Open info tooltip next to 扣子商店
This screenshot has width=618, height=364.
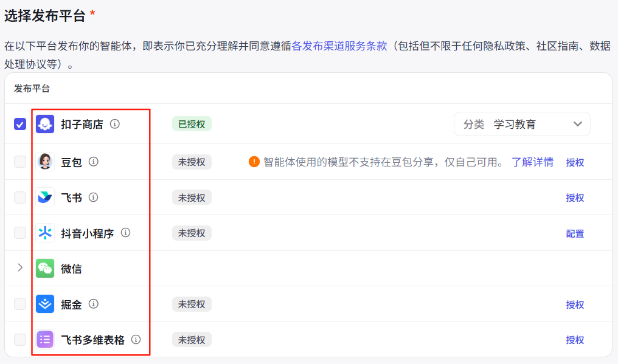(115, 124)
